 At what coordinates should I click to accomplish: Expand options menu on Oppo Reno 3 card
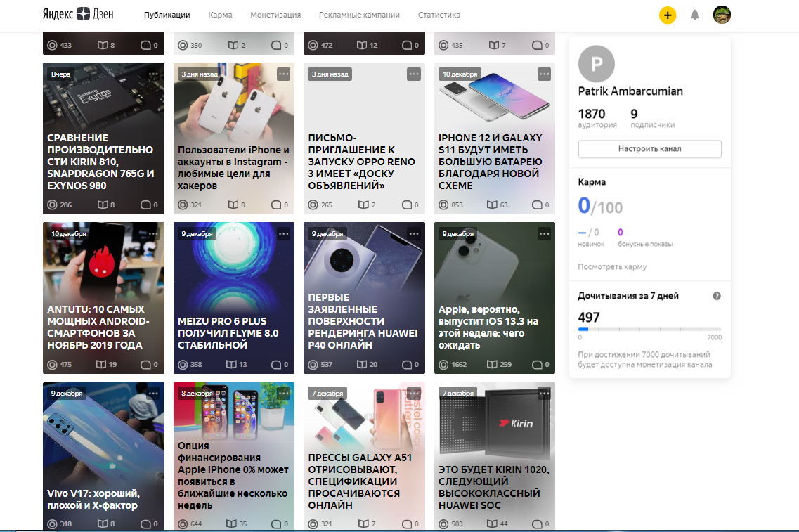414,74
